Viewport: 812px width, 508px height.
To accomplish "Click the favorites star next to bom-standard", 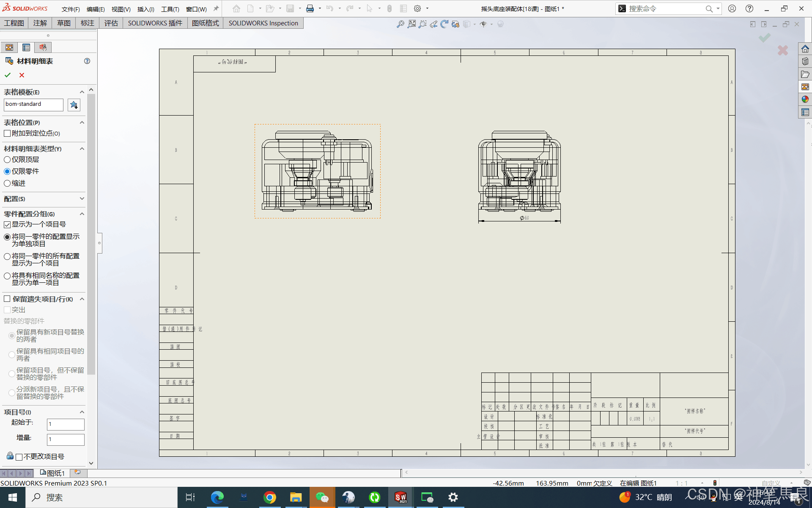I will [x=74, y=105].
